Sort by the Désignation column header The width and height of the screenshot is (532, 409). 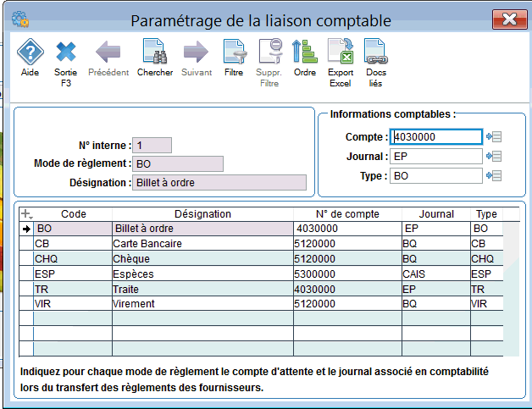click(x=202, y=214)
